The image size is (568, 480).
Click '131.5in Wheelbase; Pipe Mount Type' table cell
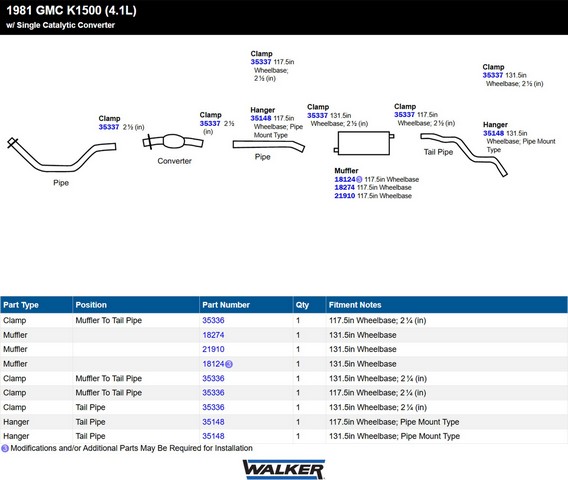pos(394,436)
